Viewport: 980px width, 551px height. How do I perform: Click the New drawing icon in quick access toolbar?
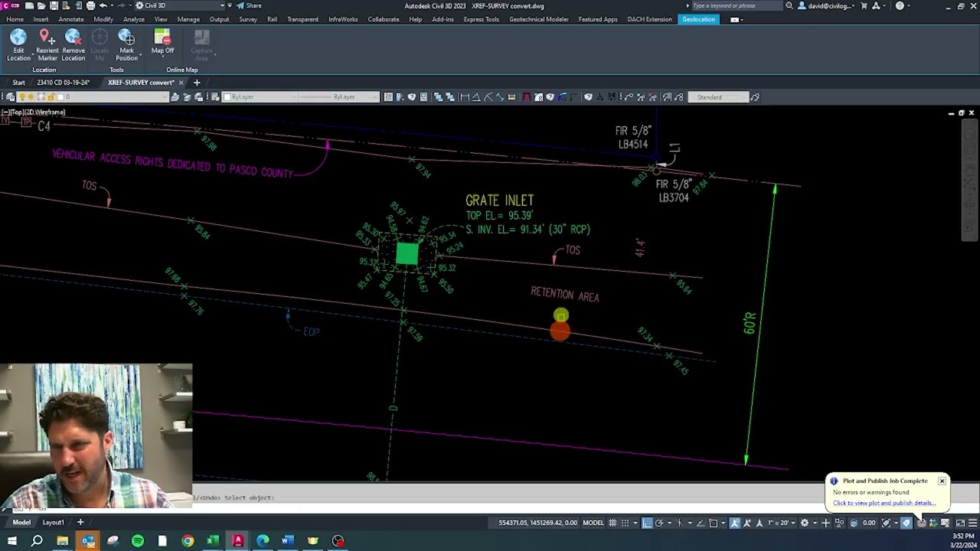[29, 5]
